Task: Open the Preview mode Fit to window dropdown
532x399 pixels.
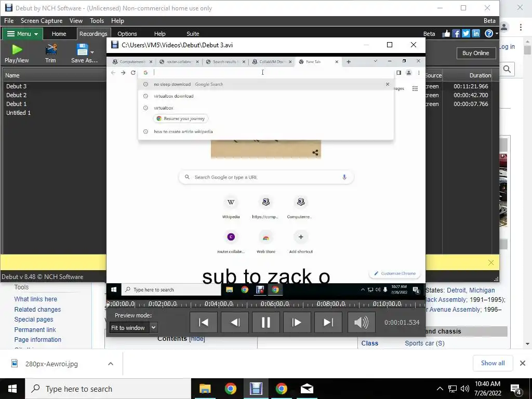Action: click(134, 328)
